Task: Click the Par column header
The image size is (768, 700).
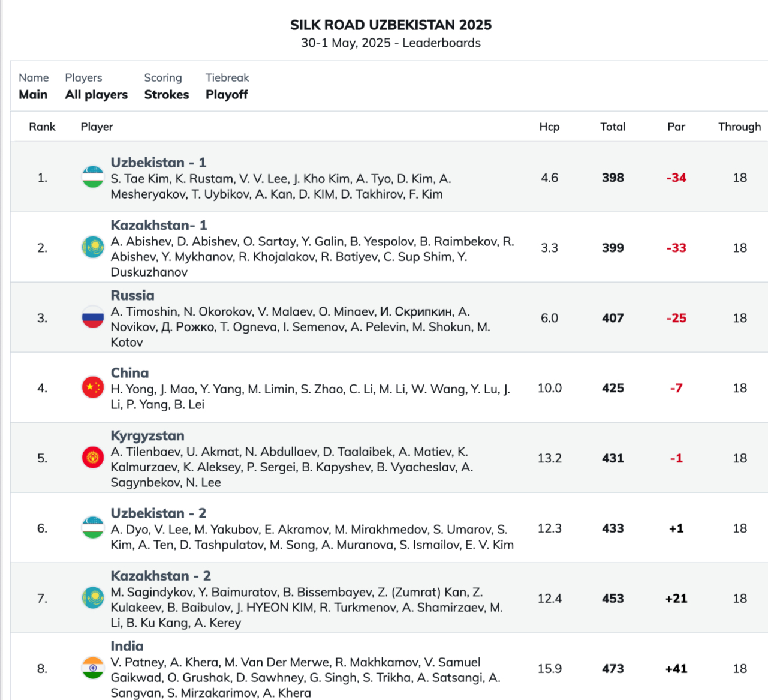Action: (676, 127)
